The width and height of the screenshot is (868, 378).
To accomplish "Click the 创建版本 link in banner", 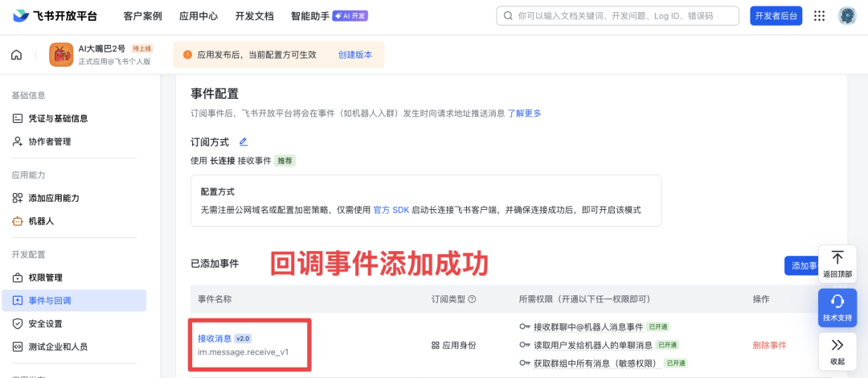I will [x=355, y=55].
